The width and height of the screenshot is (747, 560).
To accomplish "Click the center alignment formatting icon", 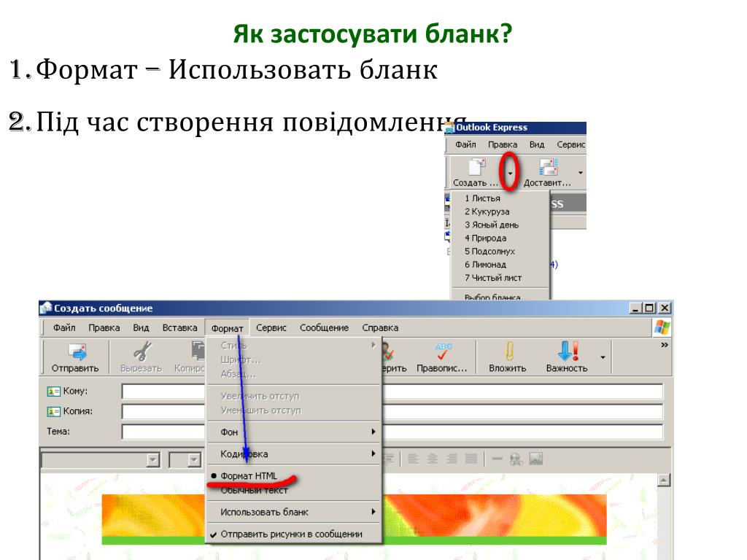I will pyautogui.click(x=433, y=459).
